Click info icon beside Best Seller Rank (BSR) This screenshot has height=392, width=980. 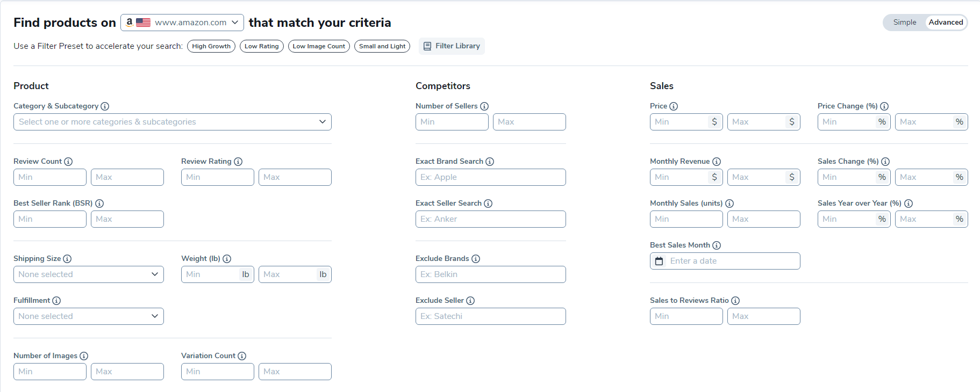pyautogui.click(x=99, y=204)
